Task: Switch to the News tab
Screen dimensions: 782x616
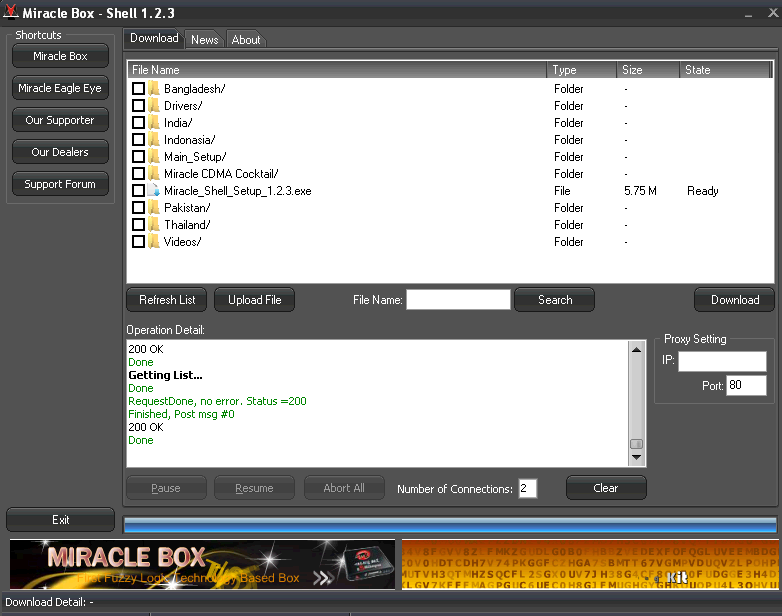Action: (x=204, y=39)
